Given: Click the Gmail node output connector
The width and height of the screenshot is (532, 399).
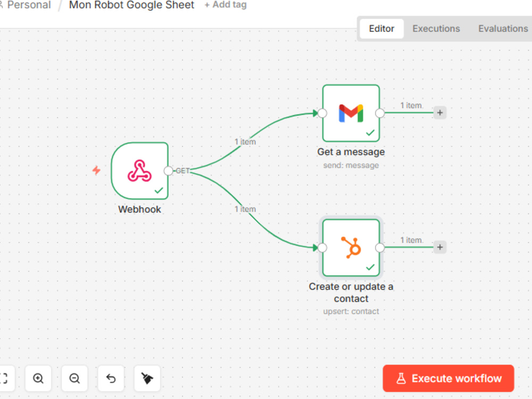Looking at the screenshot, I should 380,113.
